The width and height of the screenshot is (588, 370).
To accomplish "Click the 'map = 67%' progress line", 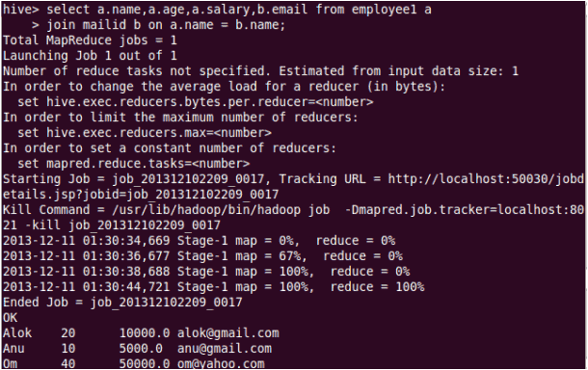I will coord(202,255).
